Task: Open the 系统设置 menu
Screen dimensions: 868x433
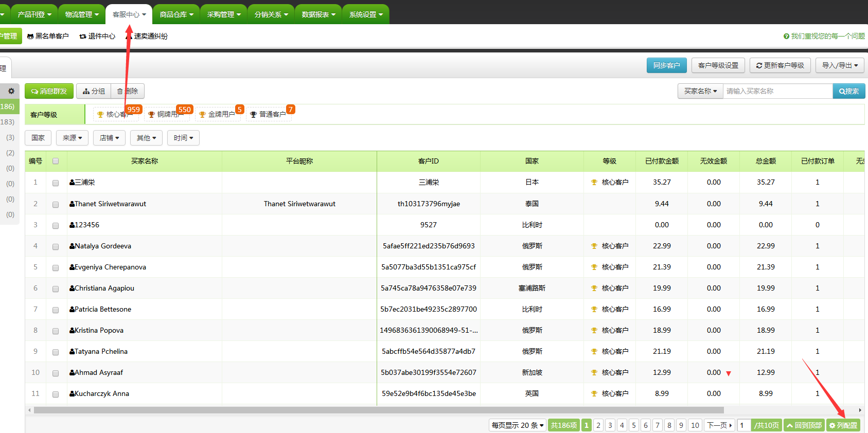Action: [366, 14]
